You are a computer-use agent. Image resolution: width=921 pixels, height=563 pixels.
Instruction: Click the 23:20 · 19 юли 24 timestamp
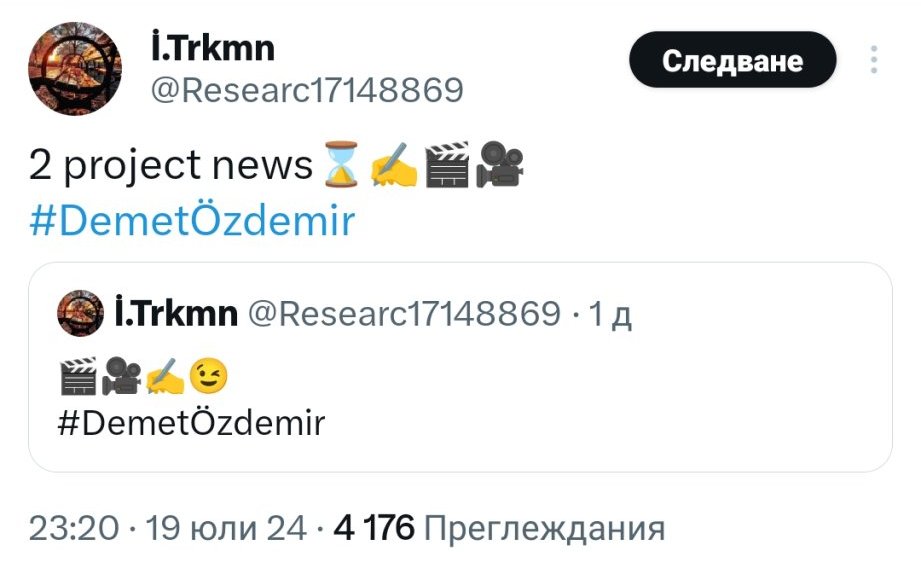click(167, 528)
